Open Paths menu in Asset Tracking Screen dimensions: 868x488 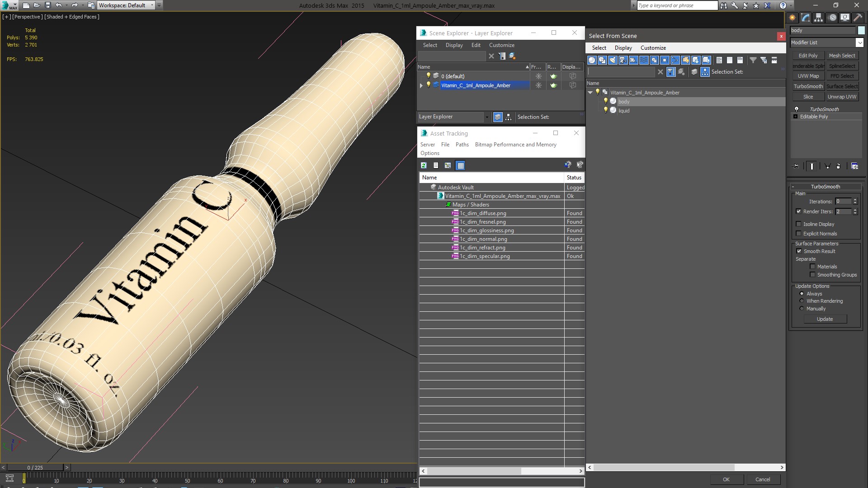462,145
